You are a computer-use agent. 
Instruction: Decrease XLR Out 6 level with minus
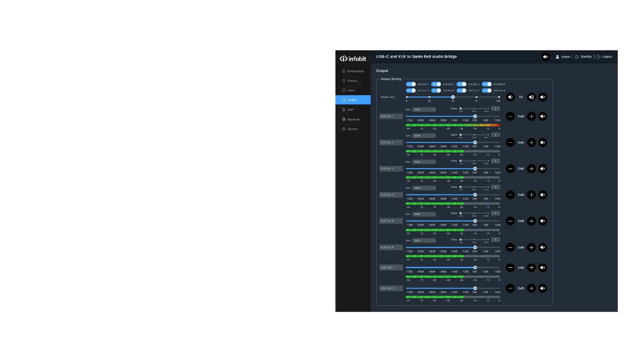click(510, 247)
